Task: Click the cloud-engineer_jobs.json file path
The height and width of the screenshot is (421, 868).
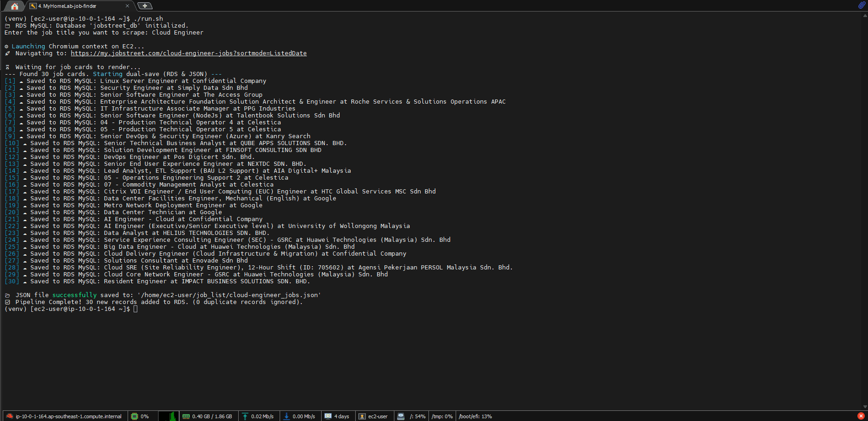Action: (x=229, y=295)
